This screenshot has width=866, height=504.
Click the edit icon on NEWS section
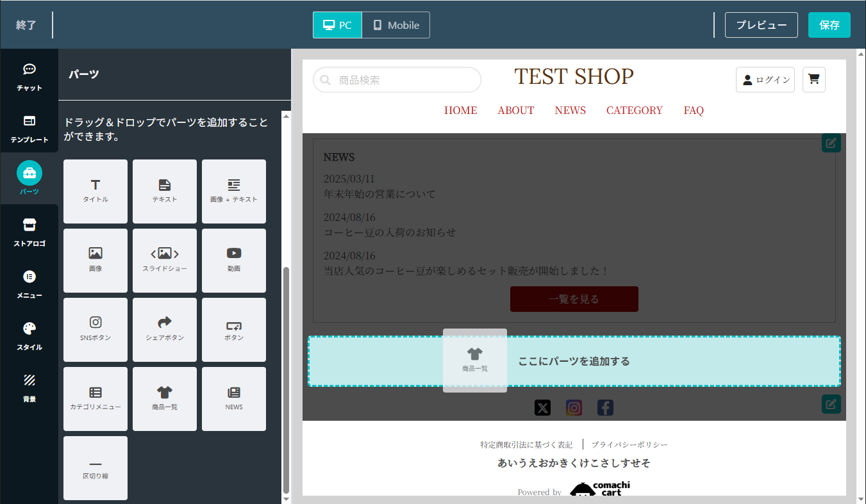pyautogui.click(x=831, y=143)
